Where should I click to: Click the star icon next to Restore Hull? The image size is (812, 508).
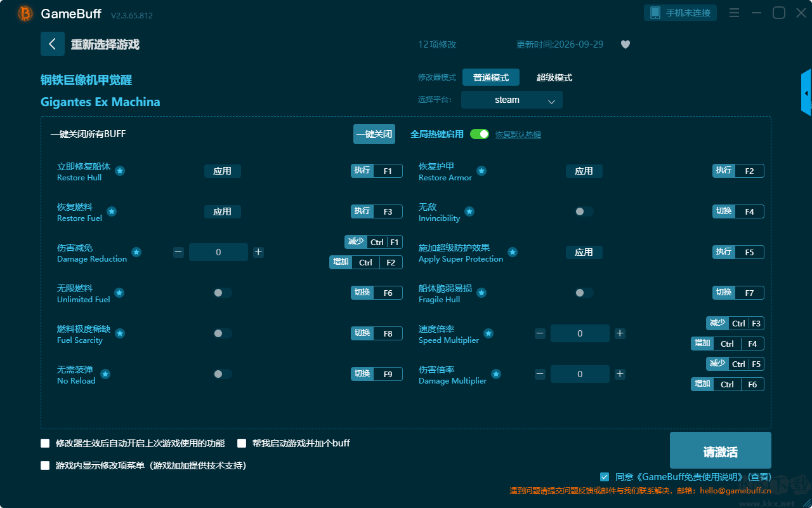tap(120, 171)
